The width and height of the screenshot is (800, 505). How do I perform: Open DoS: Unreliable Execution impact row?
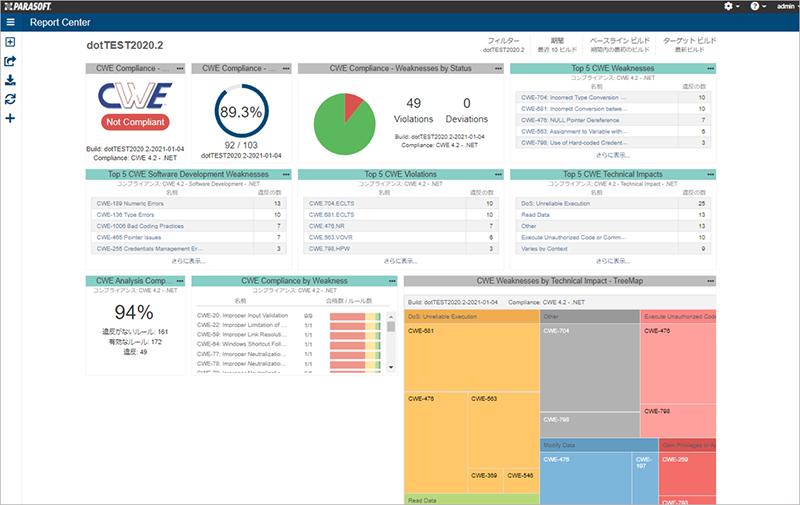(613, 204)
